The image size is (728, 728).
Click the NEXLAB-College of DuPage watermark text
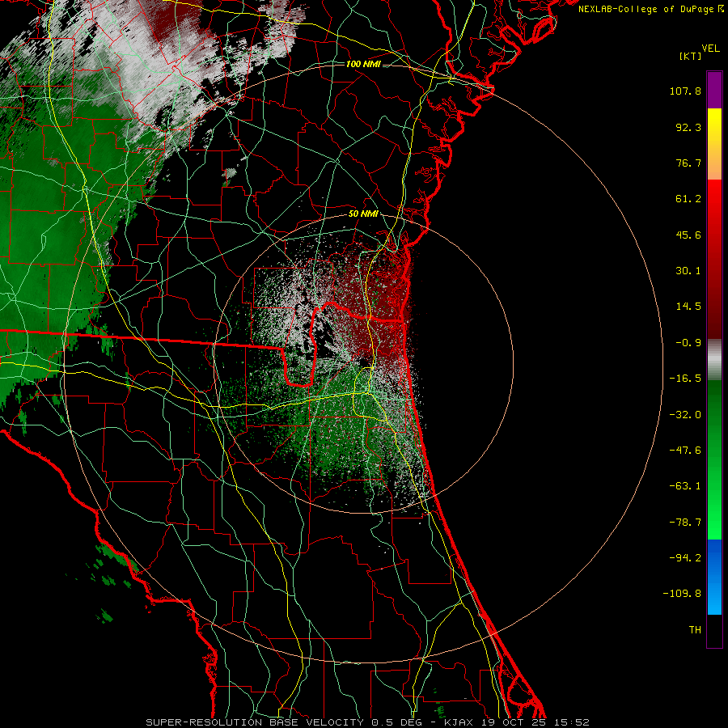pos(650,9)
